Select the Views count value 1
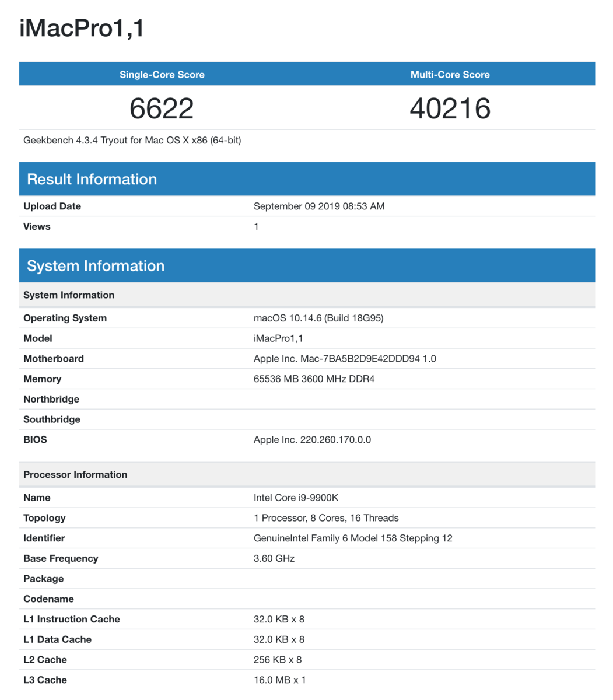This screenshot has width=613, height=700. 256,226
